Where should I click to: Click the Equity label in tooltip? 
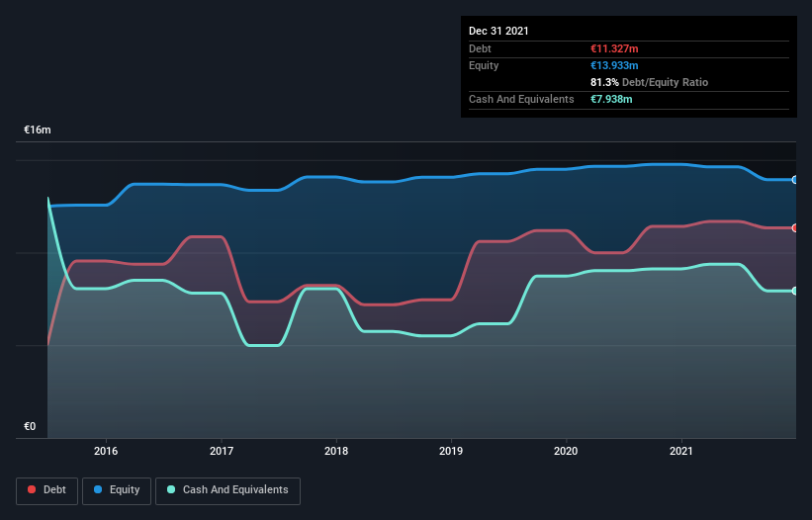pos(484,65)
